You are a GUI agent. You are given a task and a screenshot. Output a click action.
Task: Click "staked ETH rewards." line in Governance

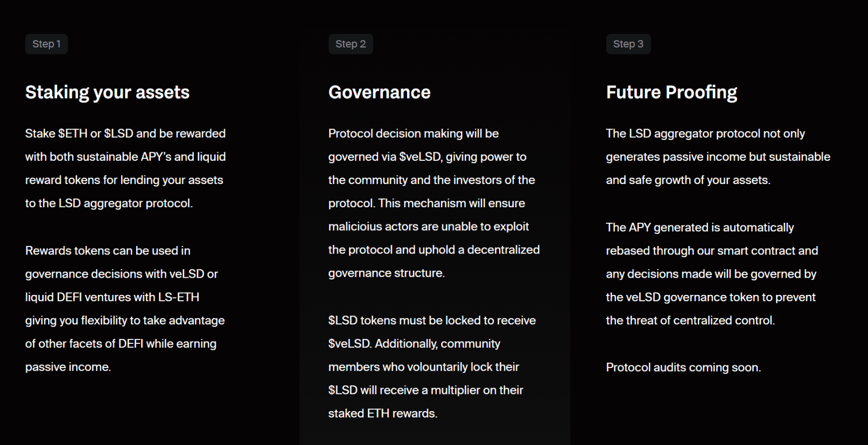click(x=383, y=413)
